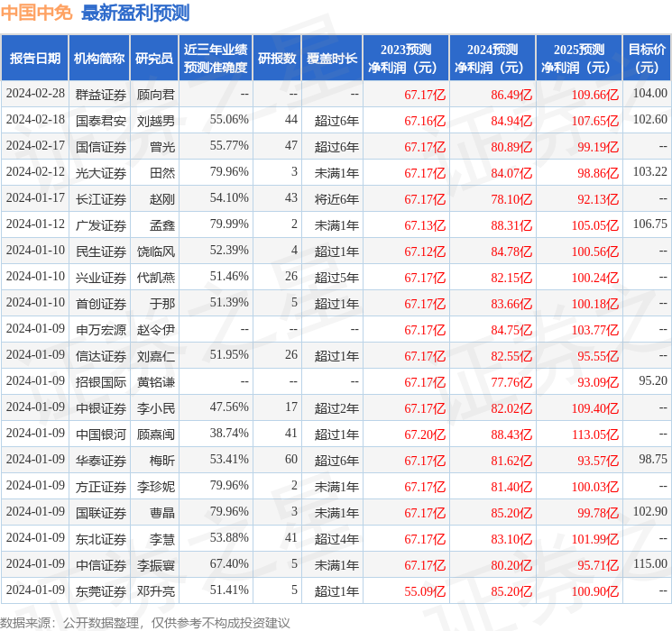
Task: Click target price 106.75
Action: tap(650, 224)
